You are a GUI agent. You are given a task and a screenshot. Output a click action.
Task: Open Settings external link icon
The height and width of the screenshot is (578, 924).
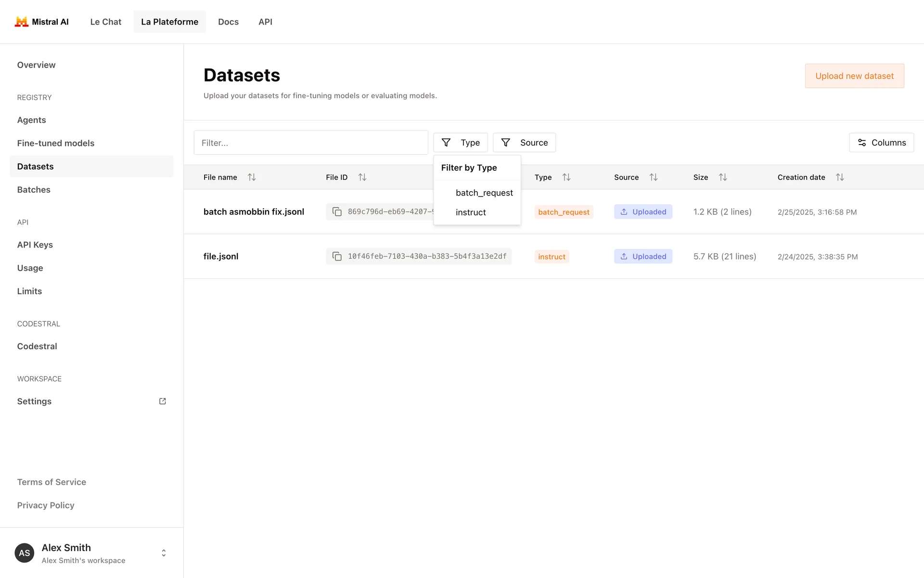tap(163, 401)
